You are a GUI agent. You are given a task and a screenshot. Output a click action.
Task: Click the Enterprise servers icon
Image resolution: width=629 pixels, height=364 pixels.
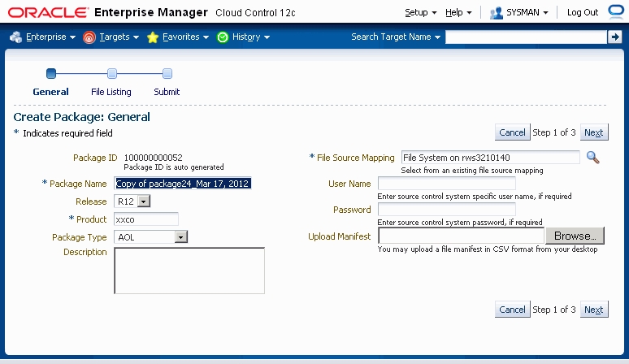pyautogui.click(x=15, y=37)
